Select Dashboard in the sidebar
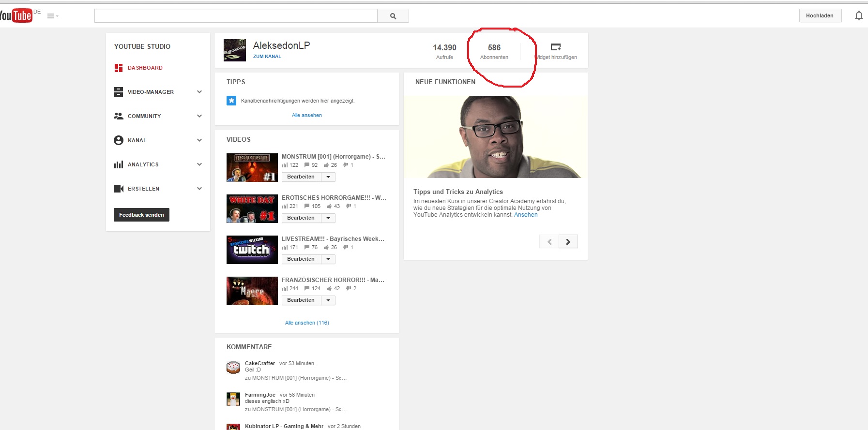Screen dimensions: 868x430 145,68
